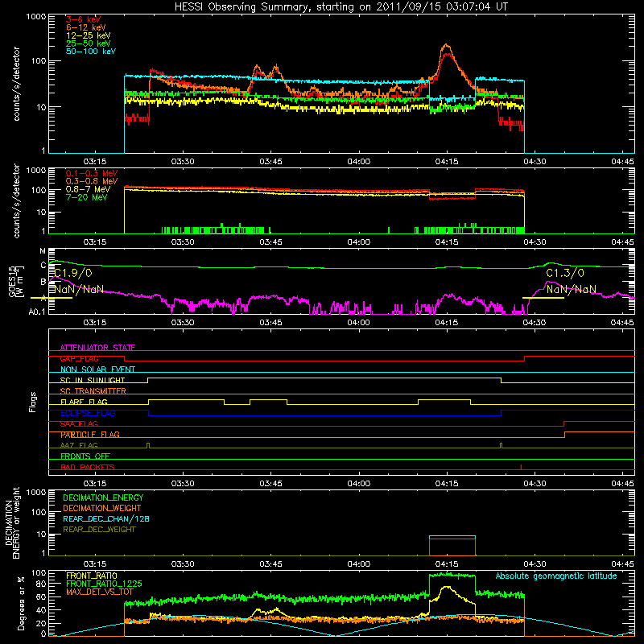Select the SC_IN_SUNLIGHT flag label
The height and width of the screenshot is (644, 644).
tap(93, 380)
